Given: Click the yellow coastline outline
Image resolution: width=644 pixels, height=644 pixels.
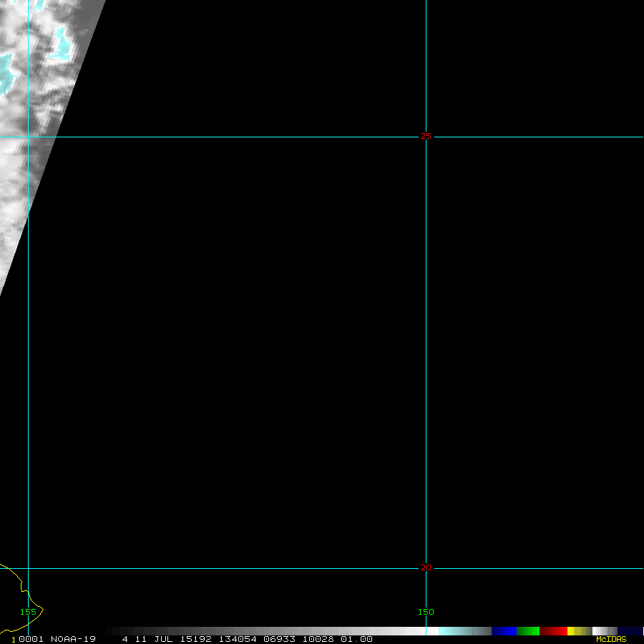Looking at the screenshot, I should (x=32, y=601).
